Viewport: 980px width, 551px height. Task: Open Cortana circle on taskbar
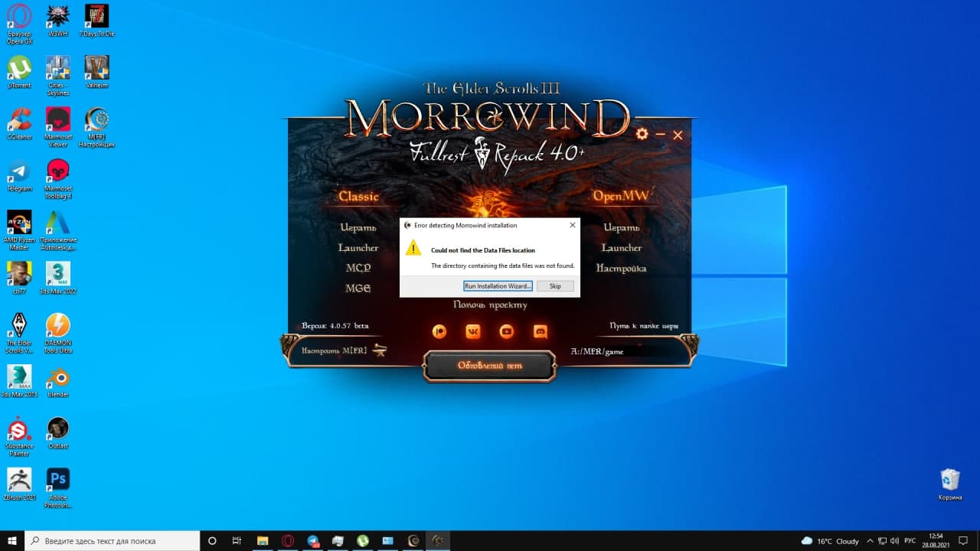tap(212, 540)
